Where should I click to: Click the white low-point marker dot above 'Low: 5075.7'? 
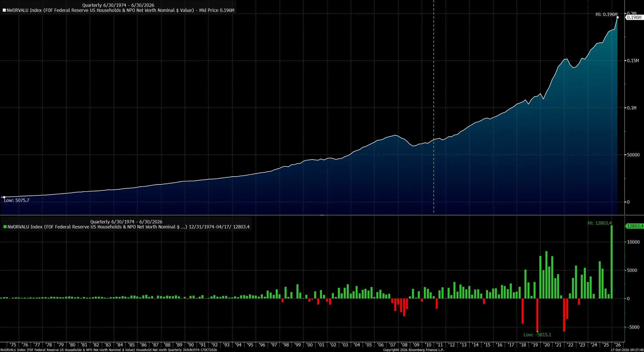point(4,197)
